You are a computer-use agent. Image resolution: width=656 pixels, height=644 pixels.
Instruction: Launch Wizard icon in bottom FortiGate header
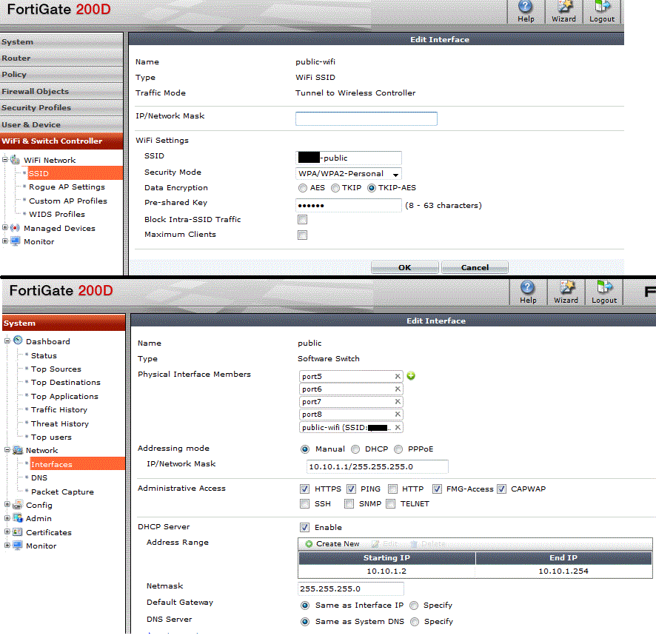point(566,287)
